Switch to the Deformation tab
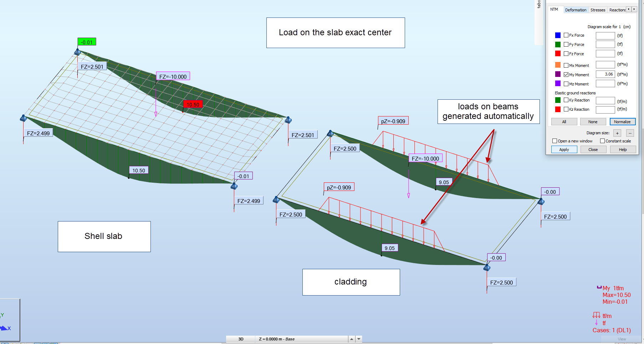 [576, 10]
